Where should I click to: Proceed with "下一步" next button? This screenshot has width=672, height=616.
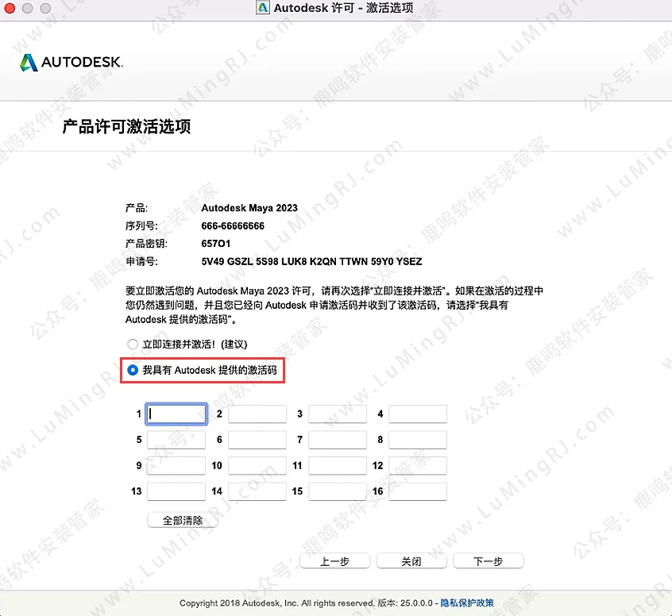(x=488, y=561)
